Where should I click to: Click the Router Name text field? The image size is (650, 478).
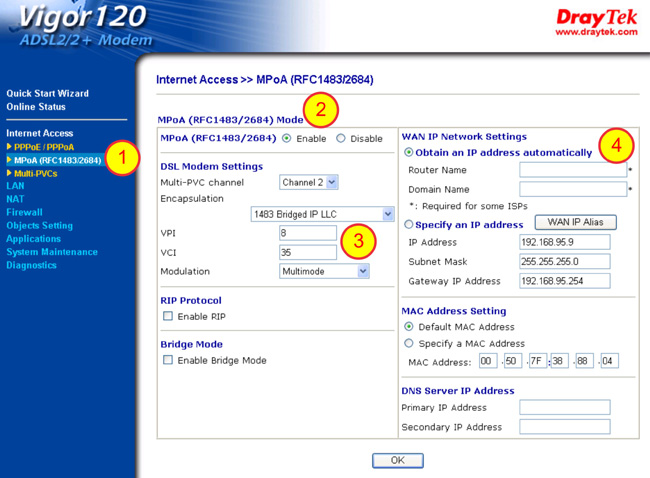pos(572,170)
